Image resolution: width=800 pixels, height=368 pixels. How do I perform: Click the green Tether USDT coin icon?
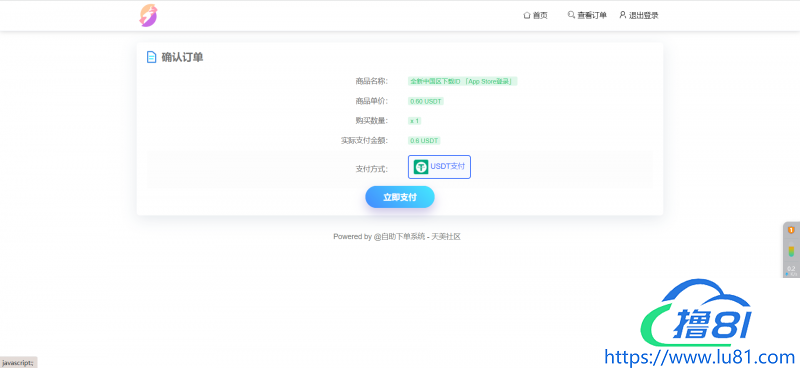point(421,167)
